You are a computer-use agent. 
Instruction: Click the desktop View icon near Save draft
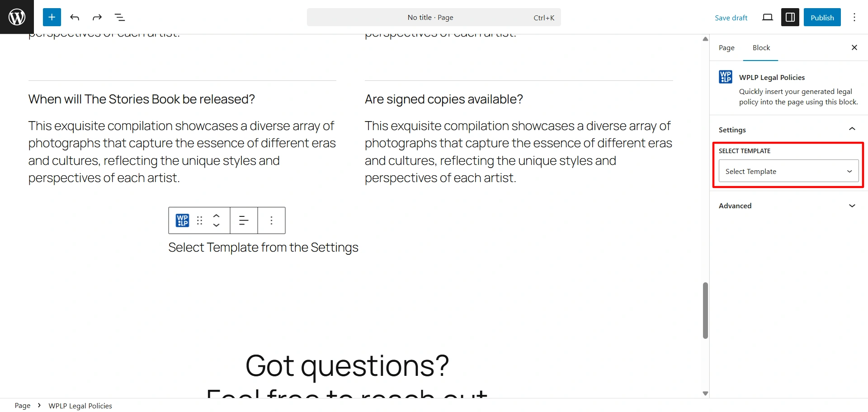pos(767,17)
